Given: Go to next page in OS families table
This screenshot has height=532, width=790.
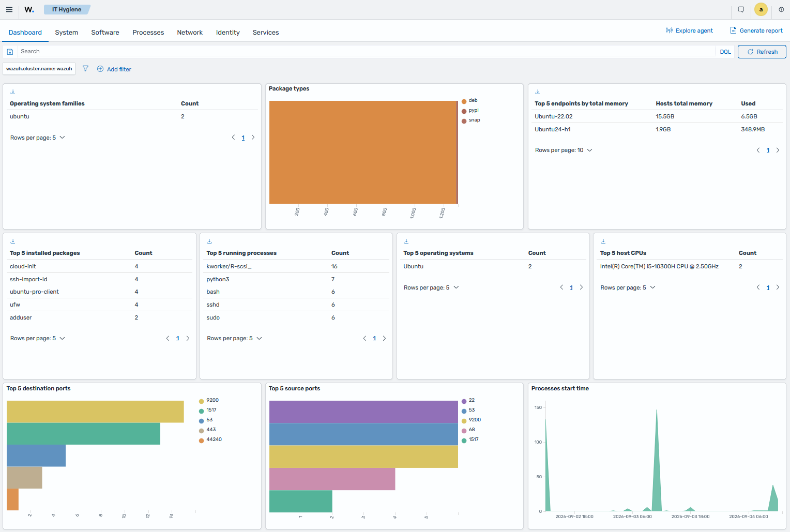Looking at the screenshot, I should (x=253, y=138).
